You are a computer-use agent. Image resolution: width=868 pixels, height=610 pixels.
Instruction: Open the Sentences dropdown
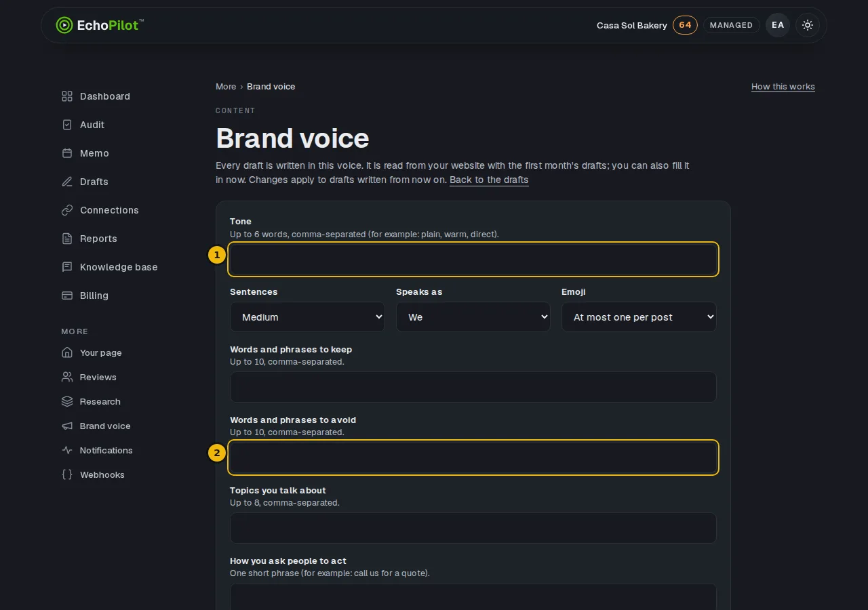click(x=307, y=317)
